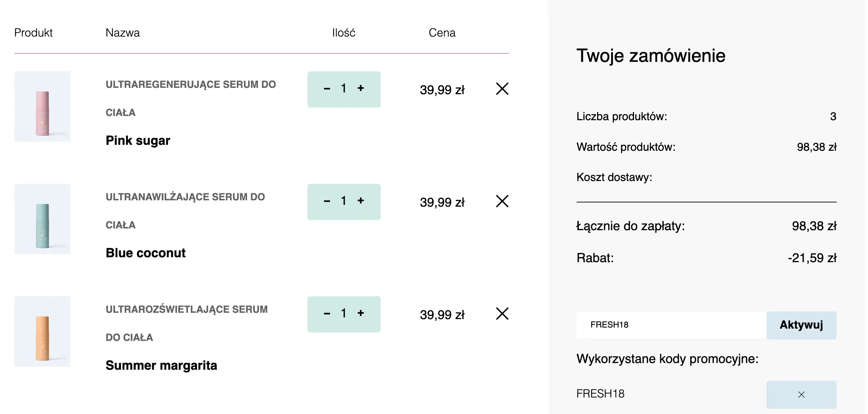Click Ultranawilżające serum do ciała title

coord(185,197)
